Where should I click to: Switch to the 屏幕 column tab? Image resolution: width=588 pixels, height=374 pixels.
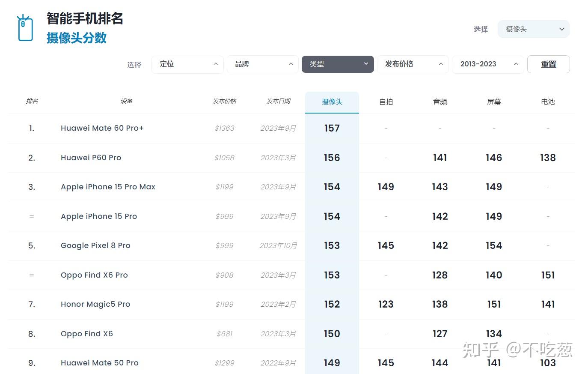click(494, 102)
